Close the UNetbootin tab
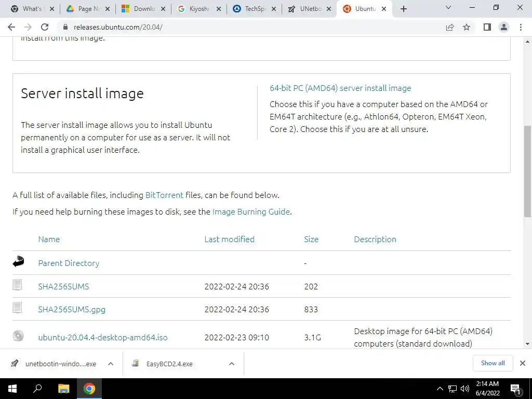Viewport: 532px width, 399px height. click(x=329, y=9)
